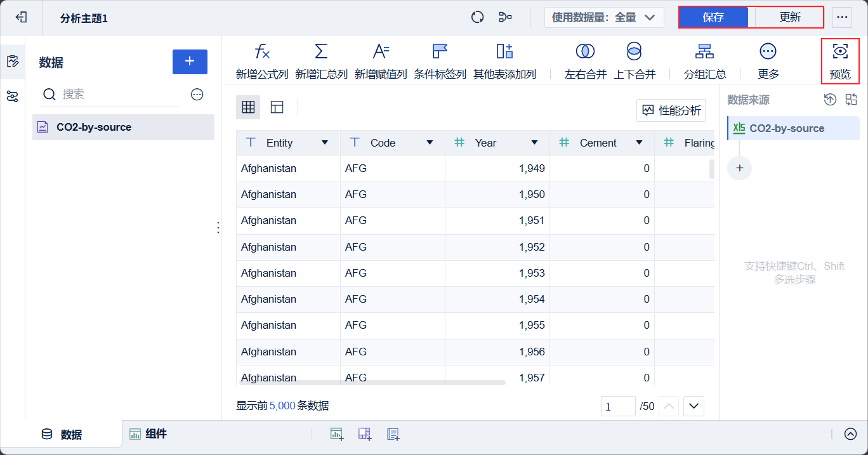
Task: Open 上下合并 union tool
Action: (634, 52)
